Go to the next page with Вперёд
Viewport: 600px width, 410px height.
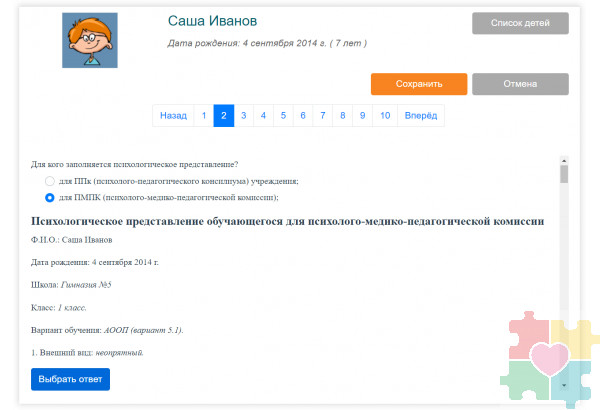click(420, 116)
